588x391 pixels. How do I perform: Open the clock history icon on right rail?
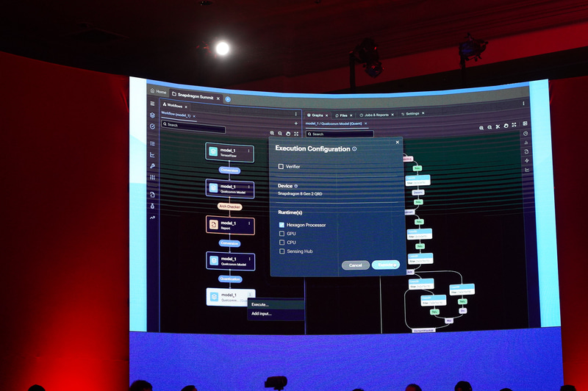[526, 134]
